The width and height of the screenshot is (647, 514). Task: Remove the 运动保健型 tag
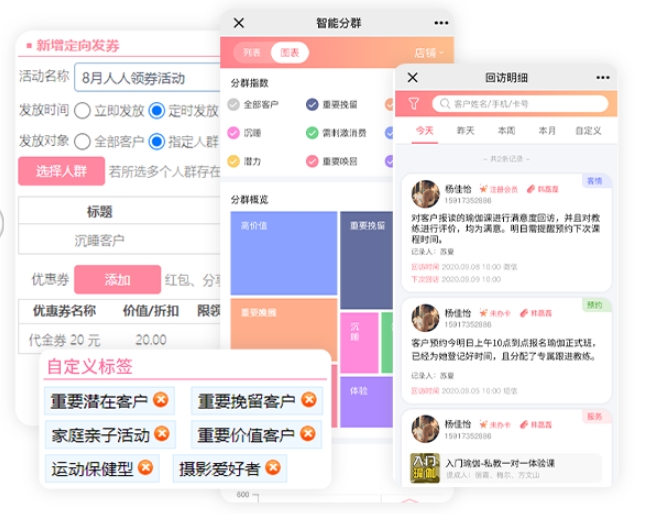pos(146,467)
